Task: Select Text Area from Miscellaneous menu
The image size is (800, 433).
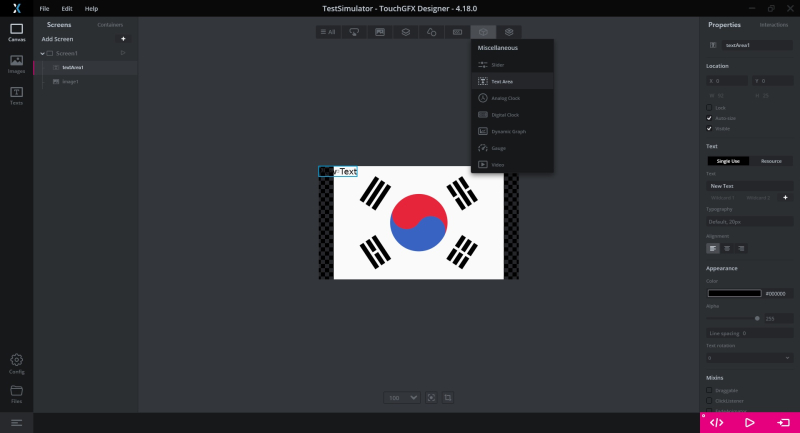Action: [502, 81]
